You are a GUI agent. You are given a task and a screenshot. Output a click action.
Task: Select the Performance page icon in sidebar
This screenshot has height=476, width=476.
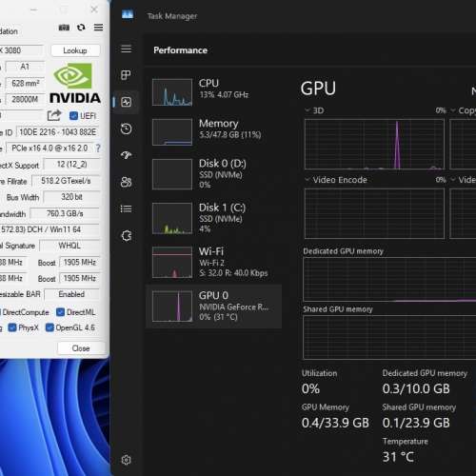(126, 102)
